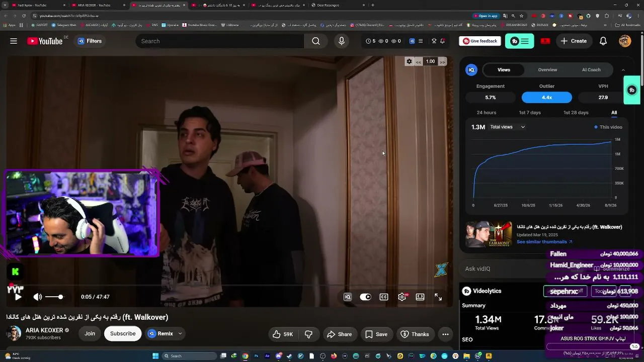Image resolution: width=644 pixels, height=362 pixels.
Task: Open the YouTube guide hamburger menu
Action: (x=14, y=41)
